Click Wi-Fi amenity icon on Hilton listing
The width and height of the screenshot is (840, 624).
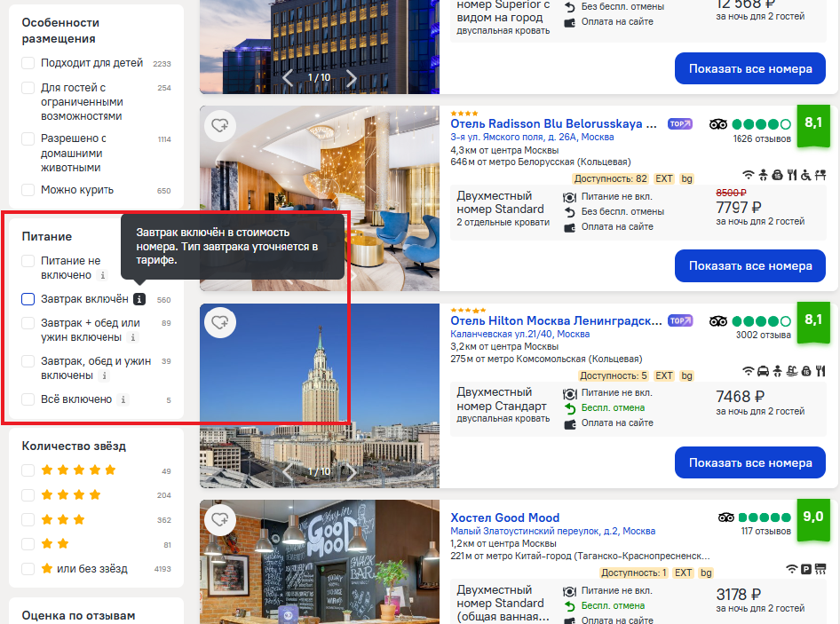(x=748, y=371)
